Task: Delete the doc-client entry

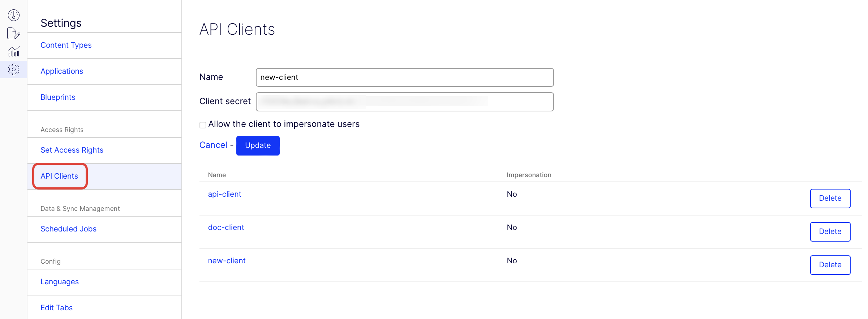Action: (x=830, y=232)
